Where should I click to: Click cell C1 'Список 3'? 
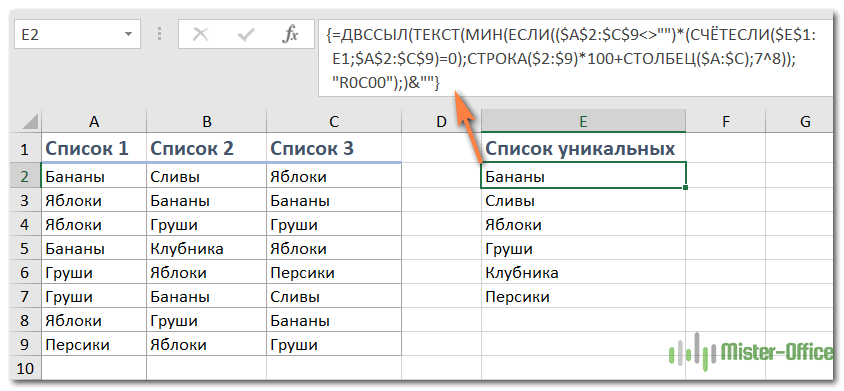pyautogui.click(x=334, y=149)
